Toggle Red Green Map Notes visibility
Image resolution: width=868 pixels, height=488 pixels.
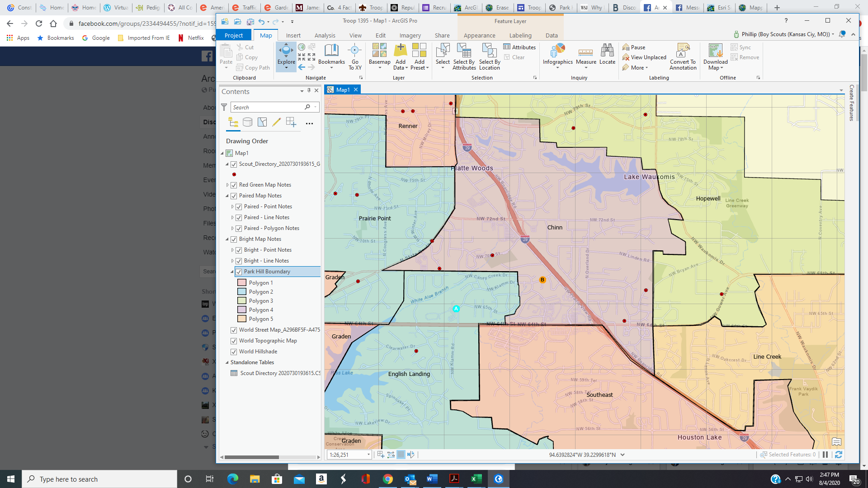point(234,185)
